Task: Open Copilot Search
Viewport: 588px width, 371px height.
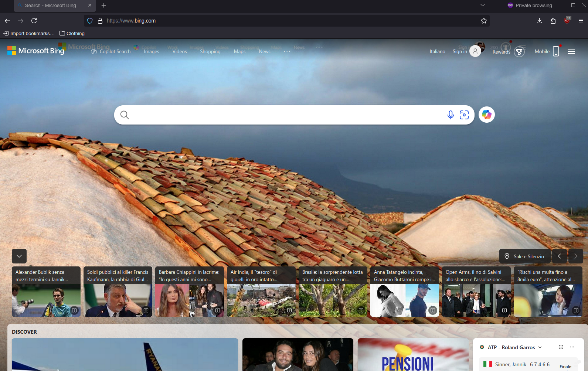Action: [111, 51]
